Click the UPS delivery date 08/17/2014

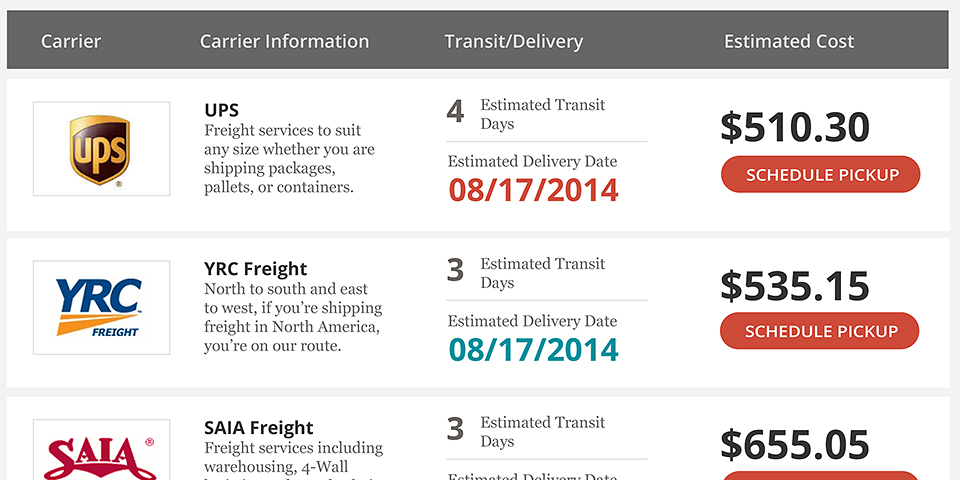(x=533, y=190)
